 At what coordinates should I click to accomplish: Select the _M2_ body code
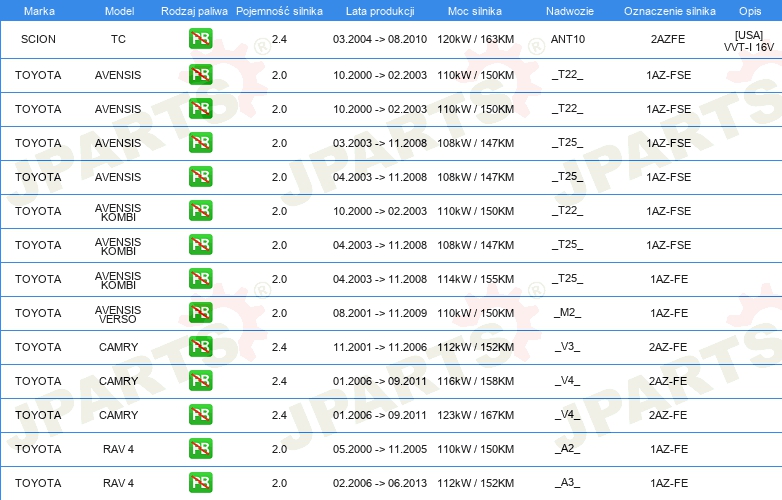tap(568, 313)
